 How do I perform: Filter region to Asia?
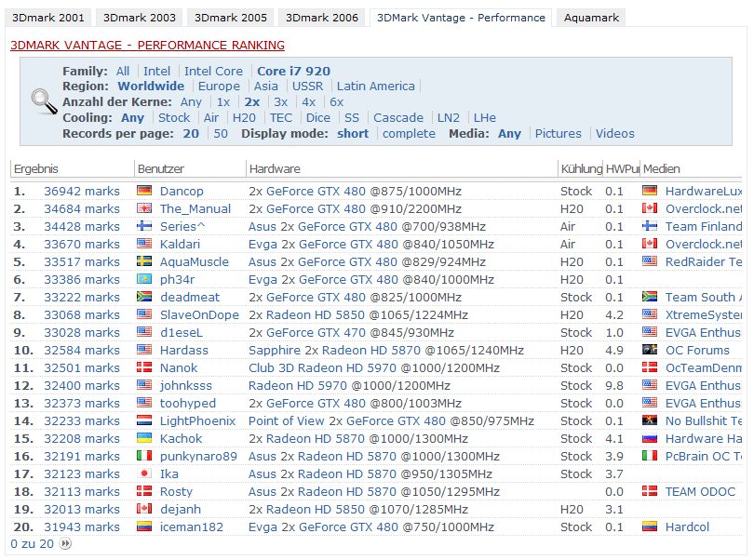coord(265,86)
